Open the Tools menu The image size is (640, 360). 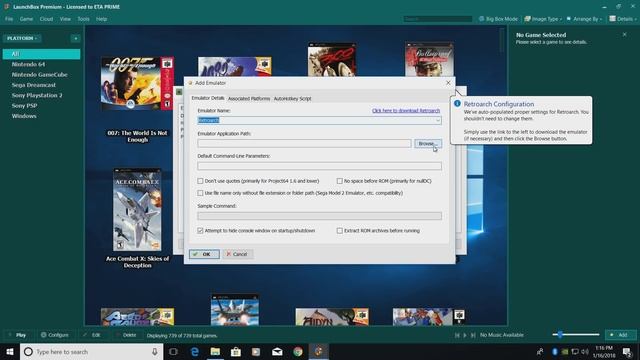(83, 19)
